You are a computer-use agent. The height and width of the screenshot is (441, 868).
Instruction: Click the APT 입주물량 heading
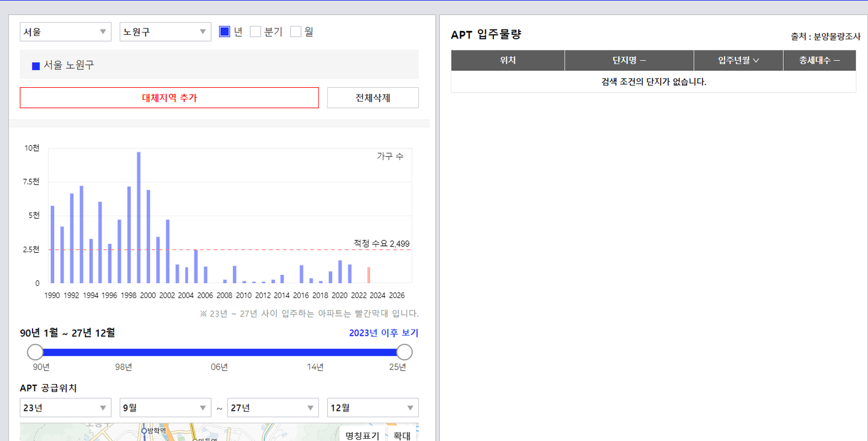(x=486, y=34)
